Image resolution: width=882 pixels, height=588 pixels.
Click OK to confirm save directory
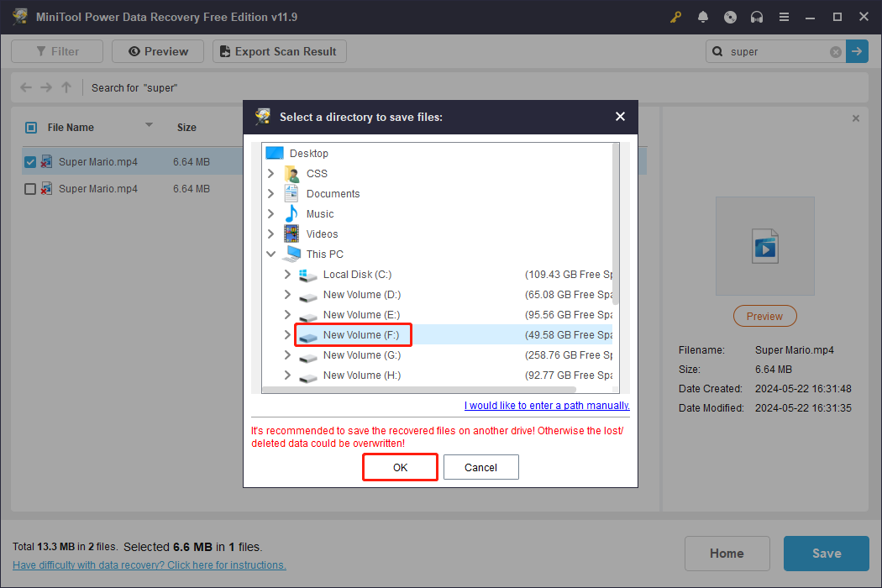[x=400, y=467]
